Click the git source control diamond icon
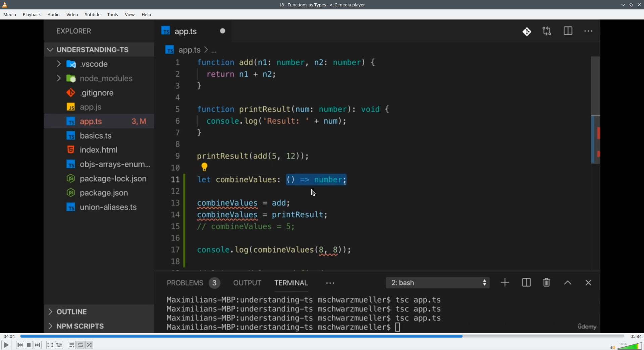The width and height of the screenshot is (644, 350). point(527,32)
